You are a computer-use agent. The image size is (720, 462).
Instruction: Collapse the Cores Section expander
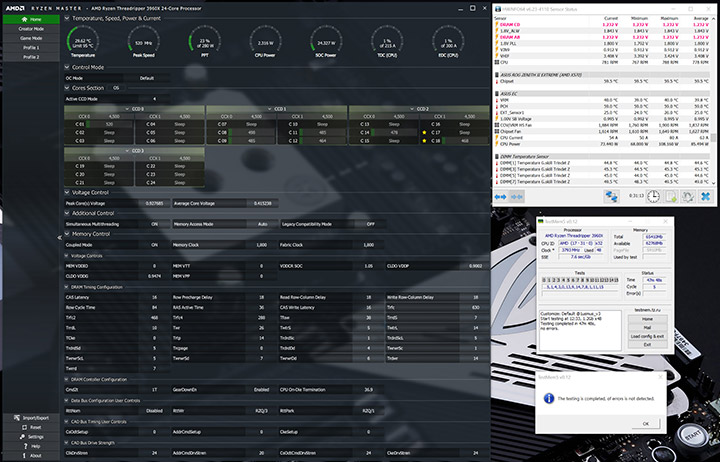coord(68,87)
